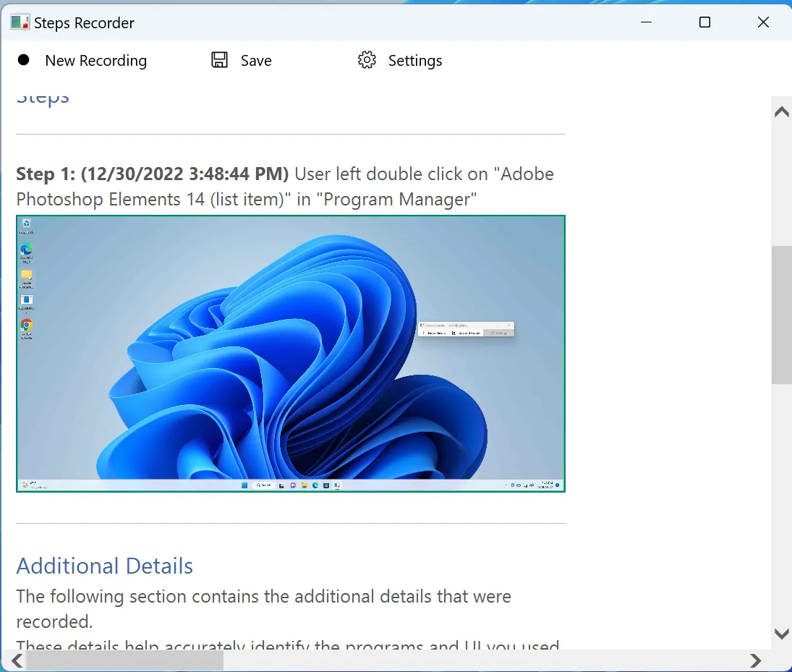
Task: Click the Steps Recorder icon in the title bar
Action: tap(19, 22)
